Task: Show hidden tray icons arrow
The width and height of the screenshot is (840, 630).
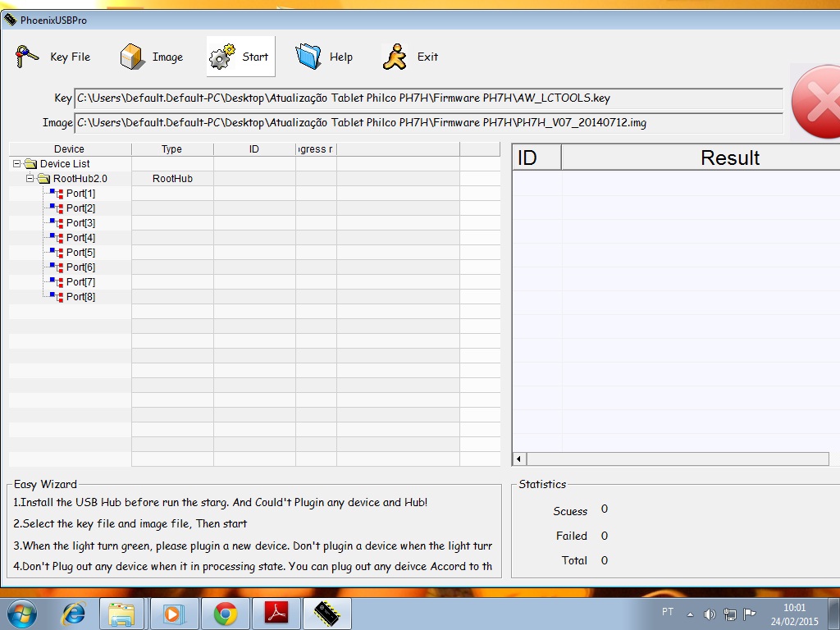Action: pyautogui.click(x=691, y=614)
